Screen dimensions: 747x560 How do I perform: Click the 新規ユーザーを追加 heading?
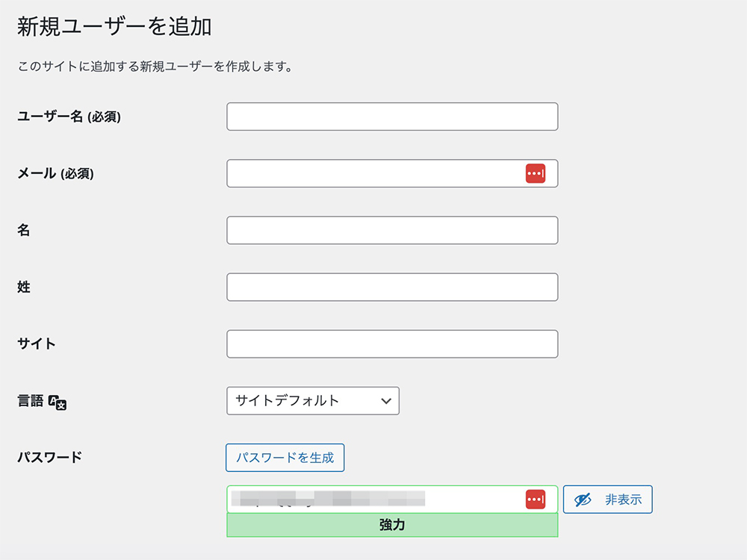coord(114,27)
